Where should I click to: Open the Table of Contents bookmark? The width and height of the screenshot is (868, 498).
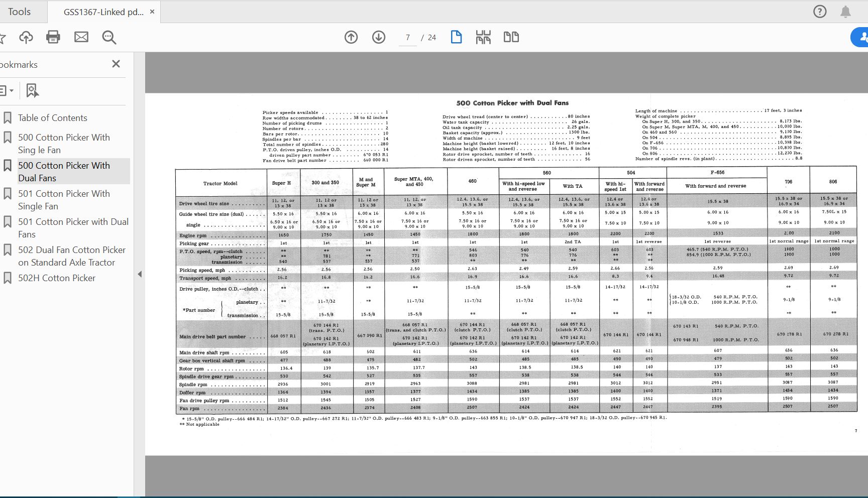(53, 118)
